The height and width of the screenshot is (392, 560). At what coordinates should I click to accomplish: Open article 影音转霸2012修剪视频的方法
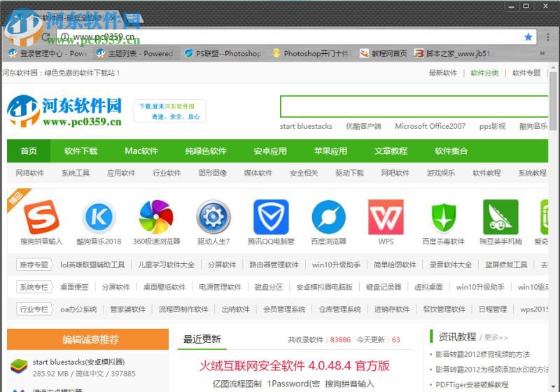point(482,354)
